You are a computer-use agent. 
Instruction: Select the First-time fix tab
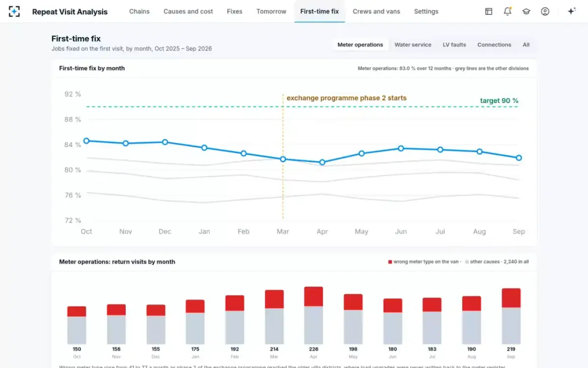pyautogui.click(x=319, y=11)
